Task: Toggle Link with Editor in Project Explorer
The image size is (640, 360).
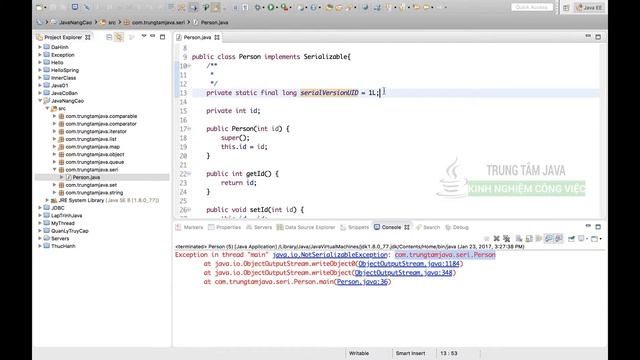Action: tap(119, 37)
